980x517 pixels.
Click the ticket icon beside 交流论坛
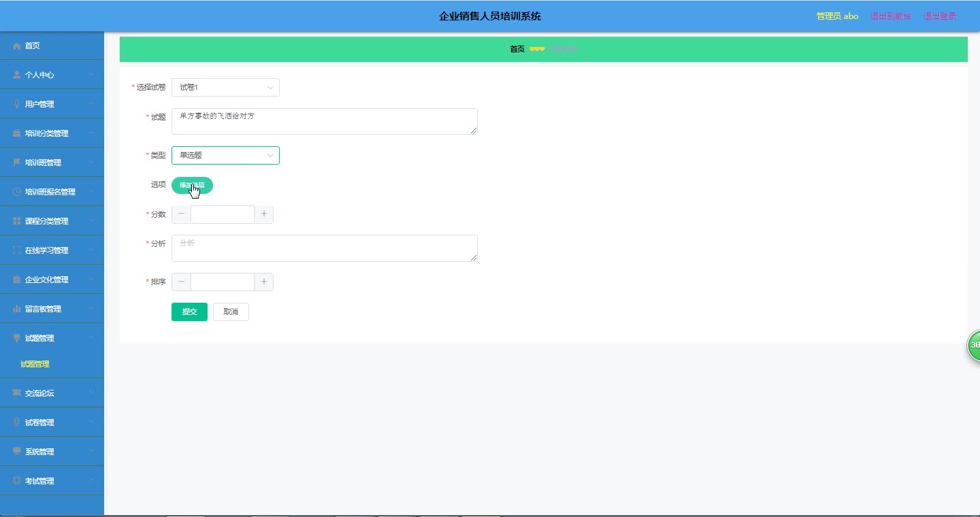(x=17, y=393)
